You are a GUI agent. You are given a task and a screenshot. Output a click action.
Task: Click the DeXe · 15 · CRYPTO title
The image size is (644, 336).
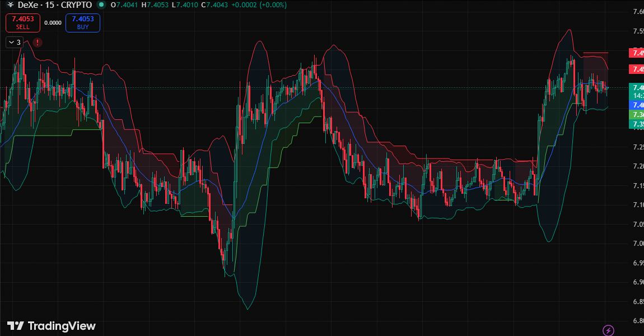pyautogui.click(x=55, y=5)
